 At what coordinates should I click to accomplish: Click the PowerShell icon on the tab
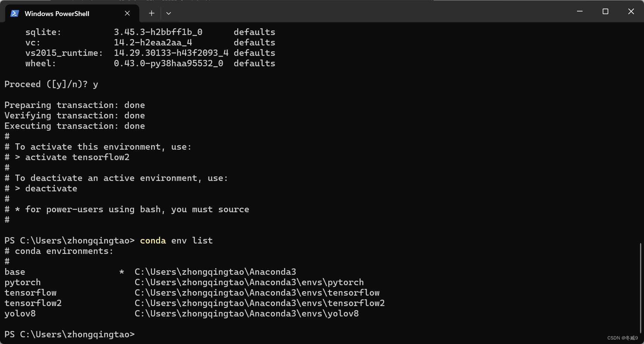14,13
